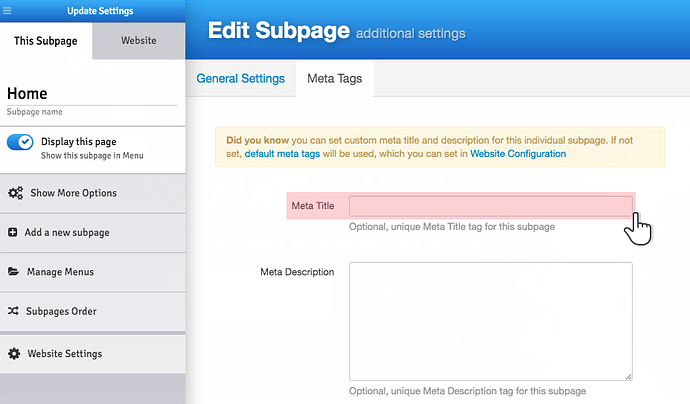Click the Show More Options gears icon

15,193
